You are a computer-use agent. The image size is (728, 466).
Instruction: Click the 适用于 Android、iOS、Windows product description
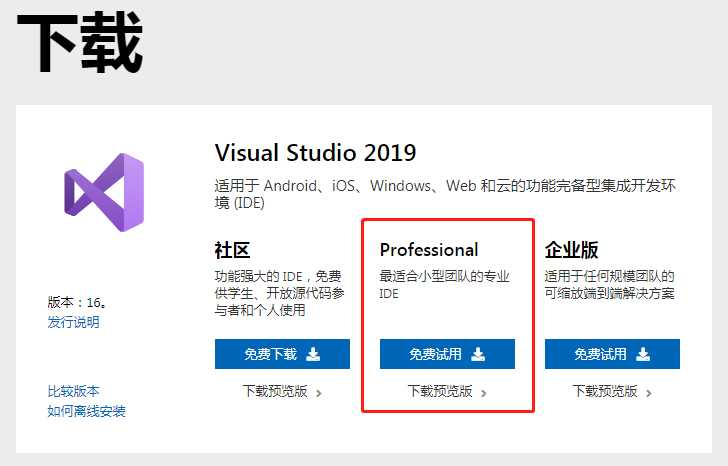point(445,194)
